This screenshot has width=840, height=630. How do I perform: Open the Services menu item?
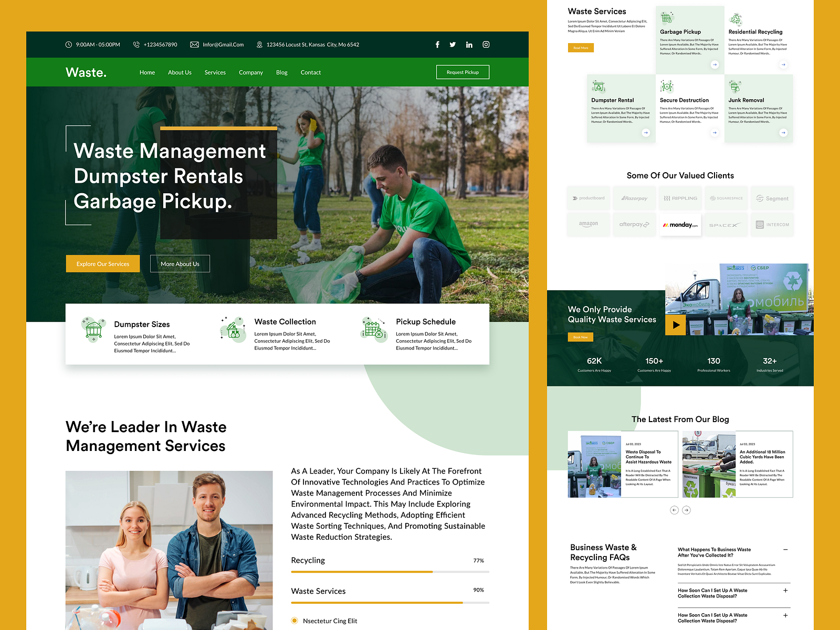click(x=215, y=72)
